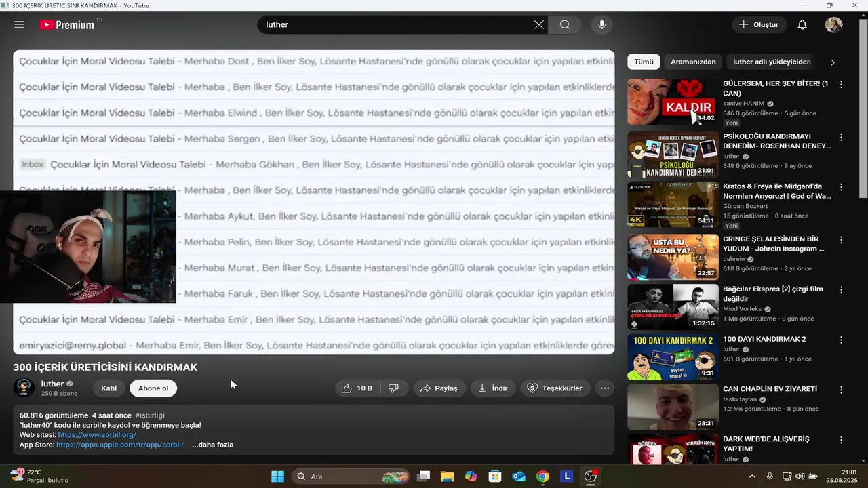
Task: Open options for GÜLERSEM, HER ŞEY BİTER
Action: click(842, 85)
